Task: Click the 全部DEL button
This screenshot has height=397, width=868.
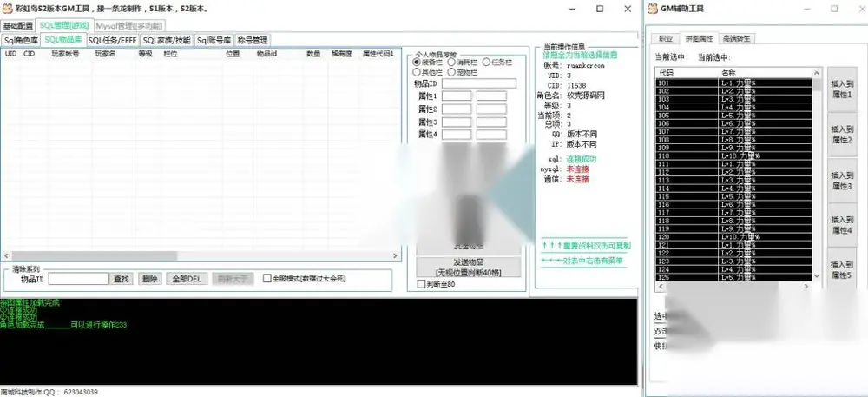Action: 187,279
